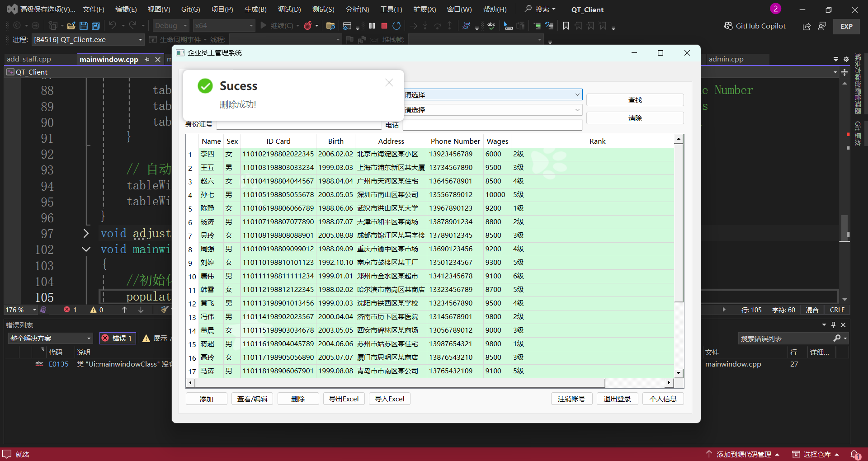Viewport: 868px width, 461px height.
Task: Open the first 请选择 combo box
Action: [x=492, y=94]
